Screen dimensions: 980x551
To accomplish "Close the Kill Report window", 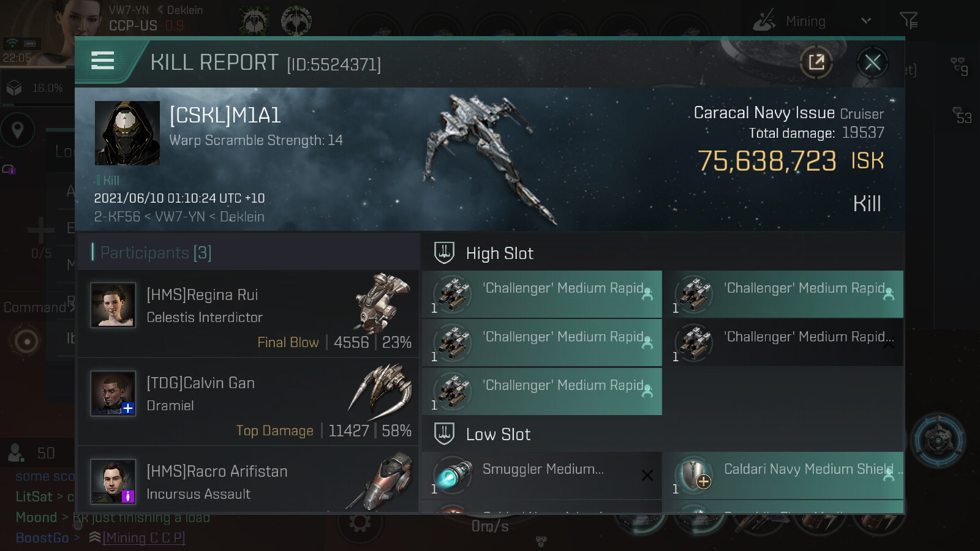I will click(872, 62).
